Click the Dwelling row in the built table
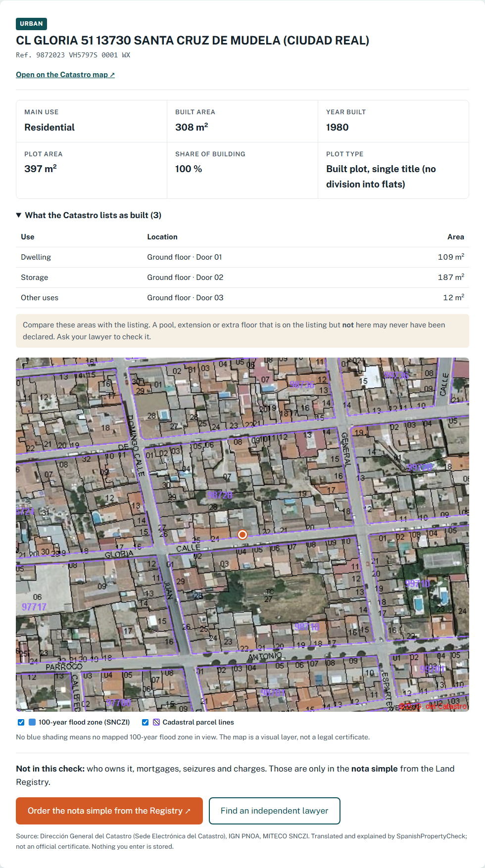This screenshot has height=868, width=485. (x=242, y=257)
